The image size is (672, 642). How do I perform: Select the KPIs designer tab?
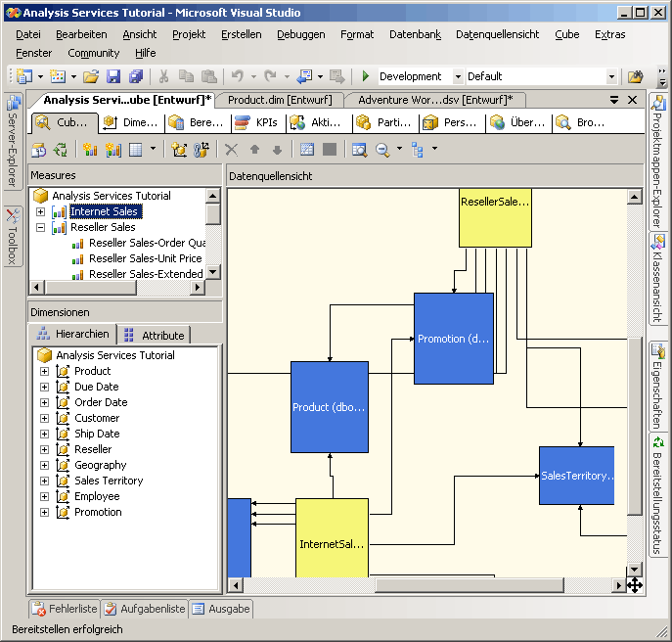(x=259, y=122)
